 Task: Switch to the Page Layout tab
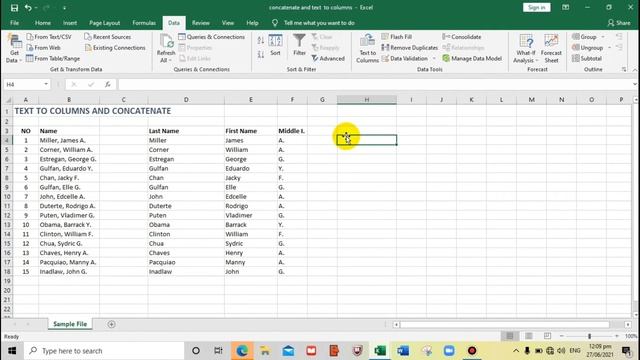point(104,23)
